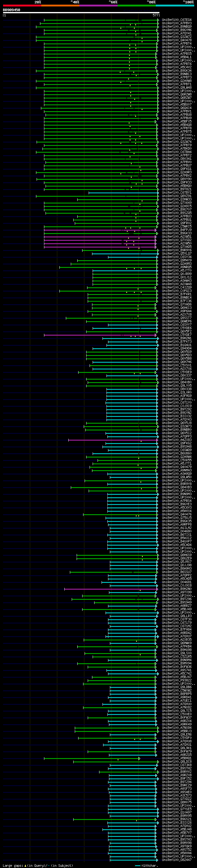Select hit UniRef100_Q01J12
The width and height of the screenshot is (197, 868).
pos(177,277)
